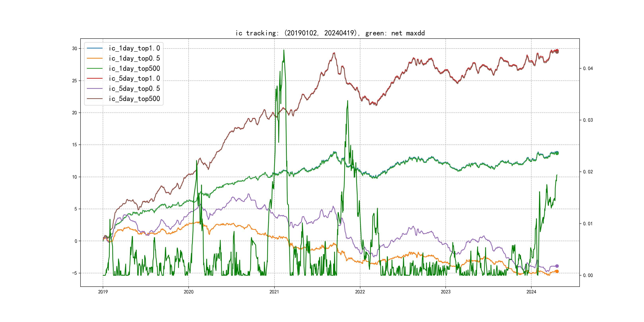Click the purple endpoint dot marker
Image resolution: width=644 pixels, height=322 pixels.
coord(557,266)
